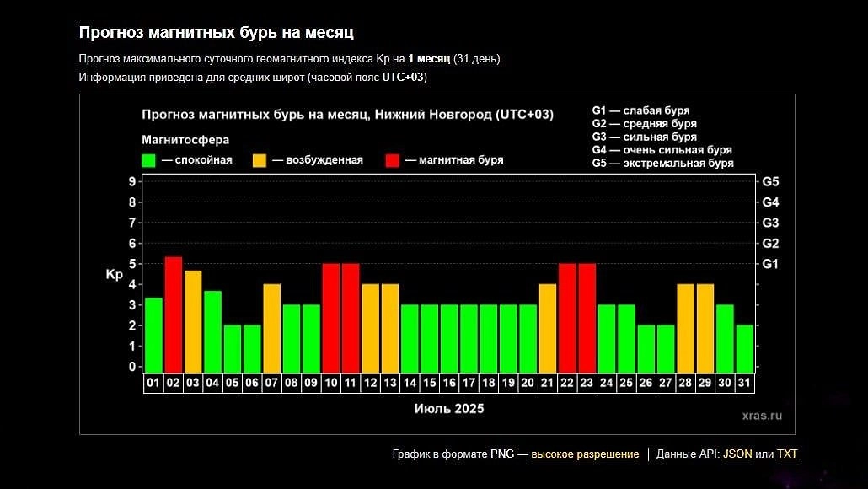This screenshot has width=868, height=489.
Task: Click the xras.ru watermark in chart
Action: (x=762, y=415)
